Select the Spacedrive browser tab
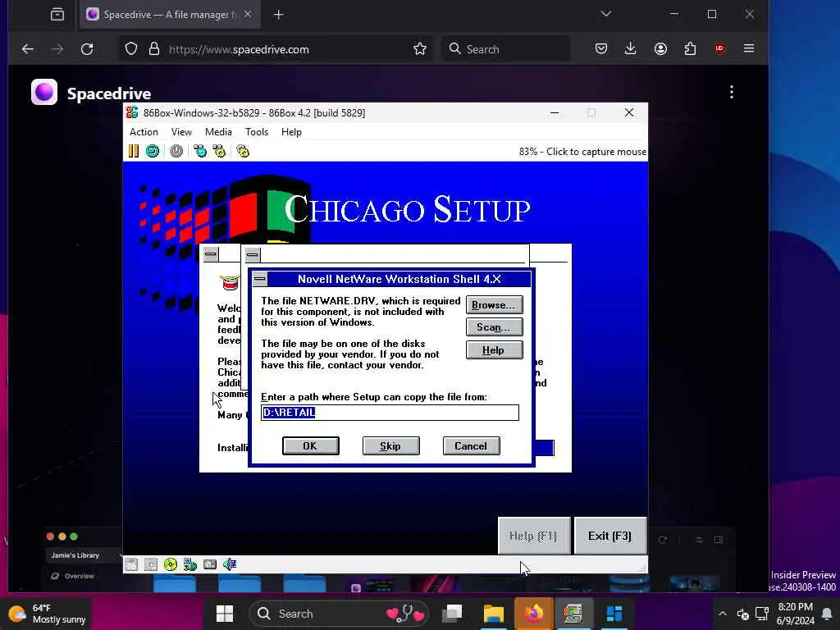The height and width of the screenshot is (630, 840). point(169,15)
